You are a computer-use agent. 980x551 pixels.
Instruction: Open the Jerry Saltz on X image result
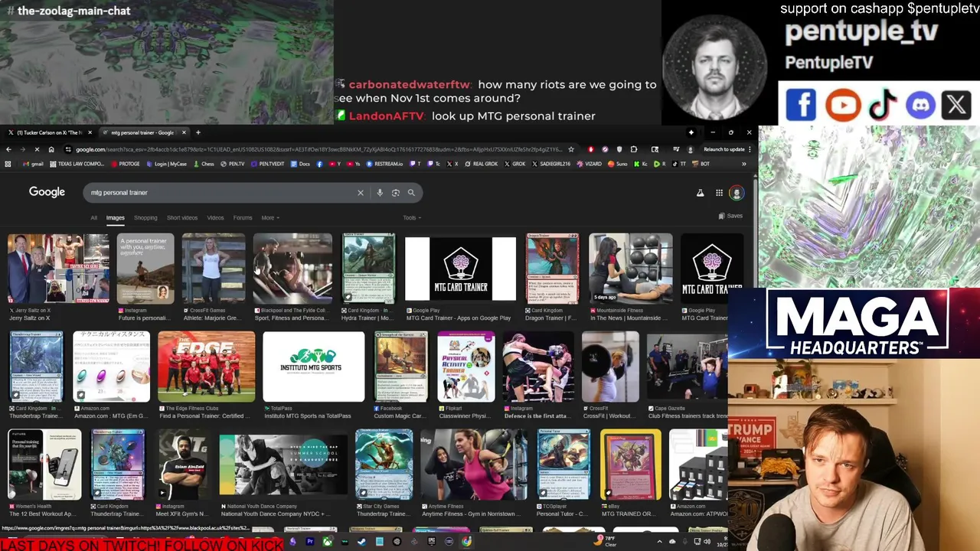click(x=58, y=268)
